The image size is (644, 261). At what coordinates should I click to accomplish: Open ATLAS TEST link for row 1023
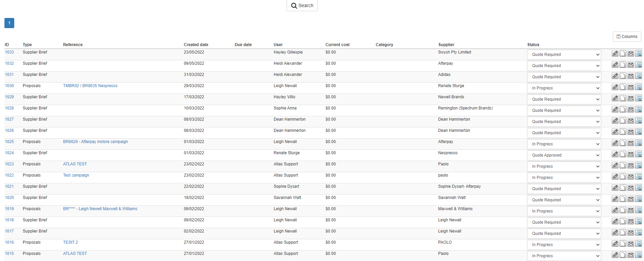pyautogui.click(x=75, y=164)
